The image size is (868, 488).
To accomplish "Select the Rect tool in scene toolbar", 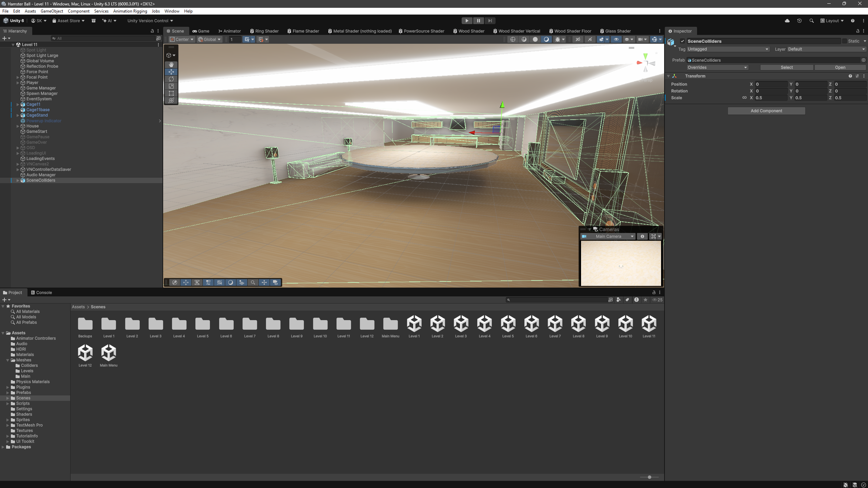I will point(171,93).
